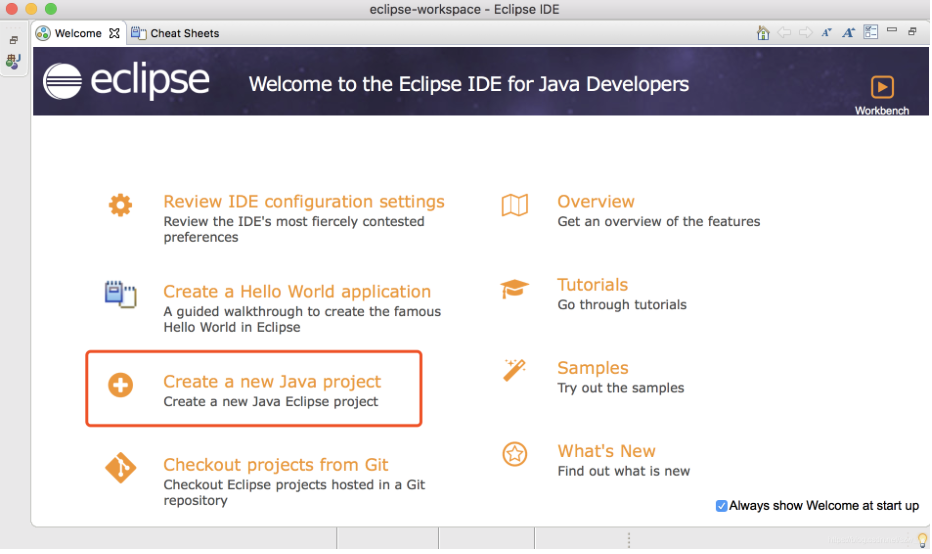
Task: Open the Customize Page checklist icon
Action: point(870,32)
